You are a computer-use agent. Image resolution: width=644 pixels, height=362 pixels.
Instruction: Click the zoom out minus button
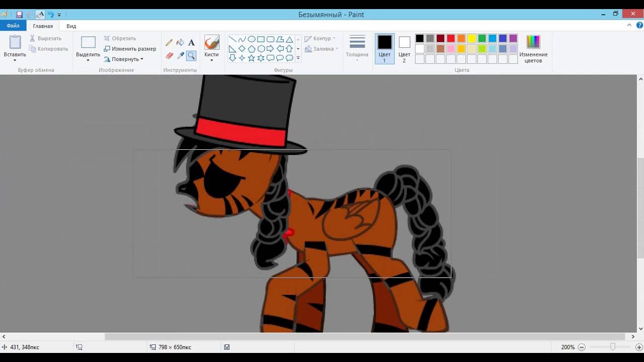pos(582,347)
